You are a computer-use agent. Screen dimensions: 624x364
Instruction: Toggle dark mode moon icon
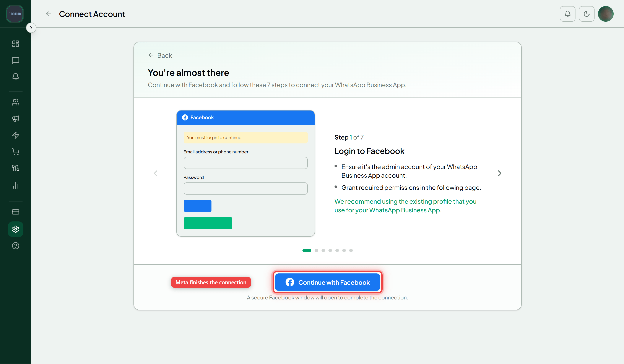587,14
